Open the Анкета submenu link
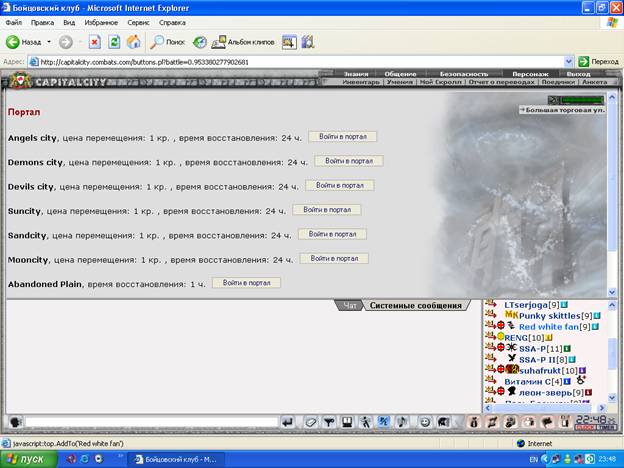Viewport: 624px width, 468px height. (595, 82)
